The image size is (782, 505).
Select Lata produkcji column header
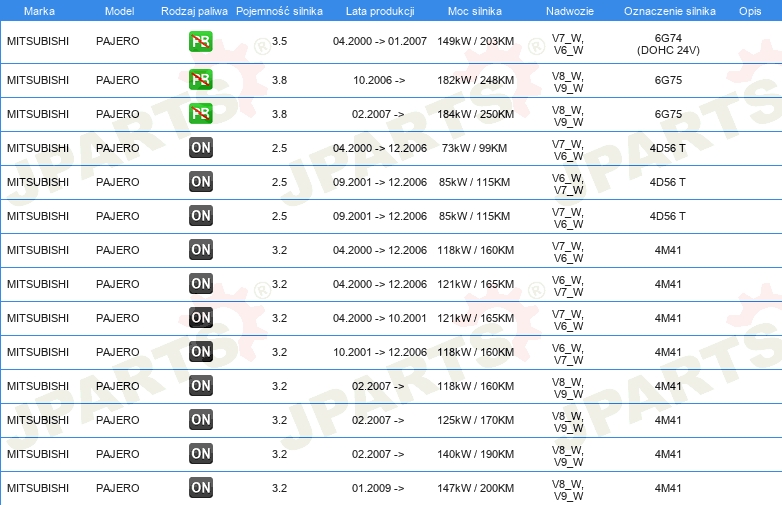pyautogui.click(x=380, y=11)
